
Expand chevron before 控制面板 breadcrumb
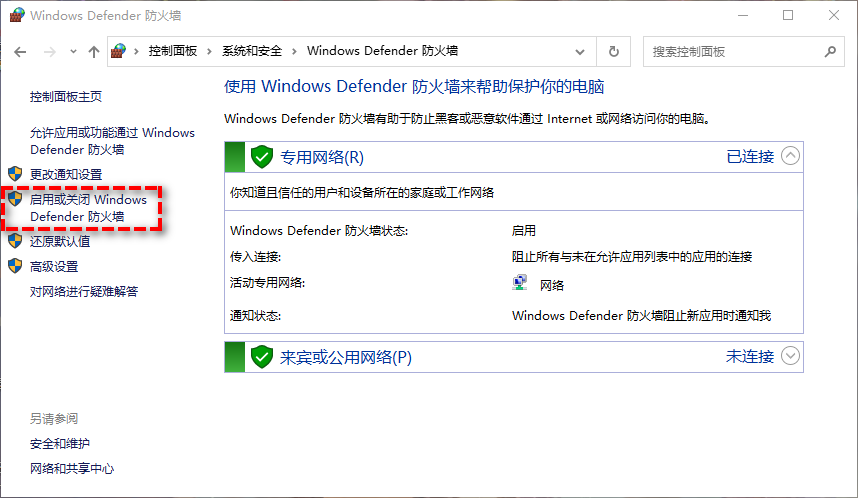[x=136, y=51]
